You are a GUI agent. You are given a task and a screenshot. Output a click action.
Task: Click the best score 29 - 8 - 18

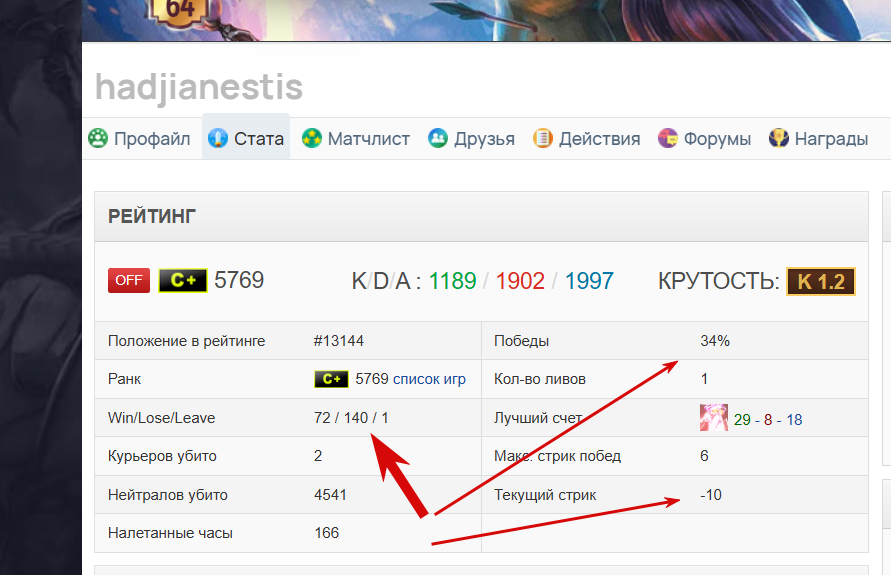click(768, 420)
